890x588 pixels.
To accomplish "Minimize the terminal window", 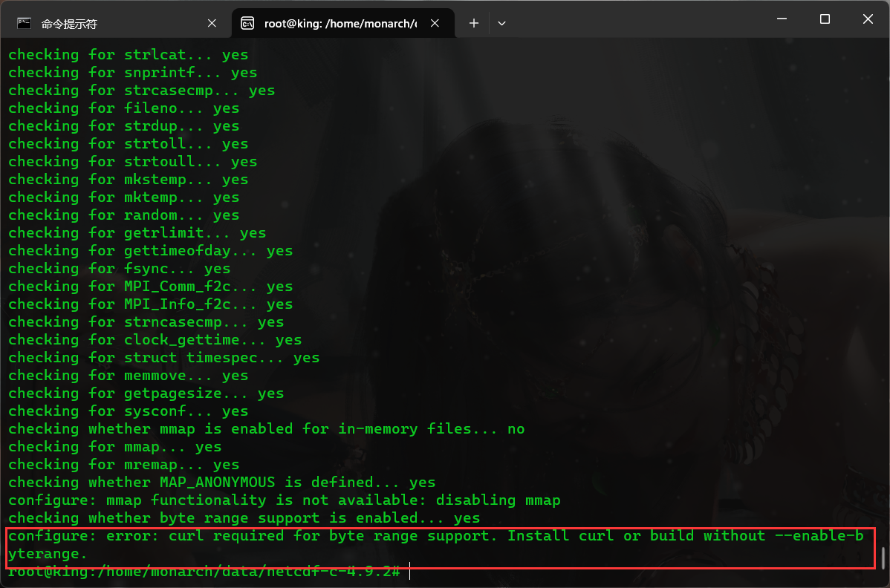I will click(782, 19).
